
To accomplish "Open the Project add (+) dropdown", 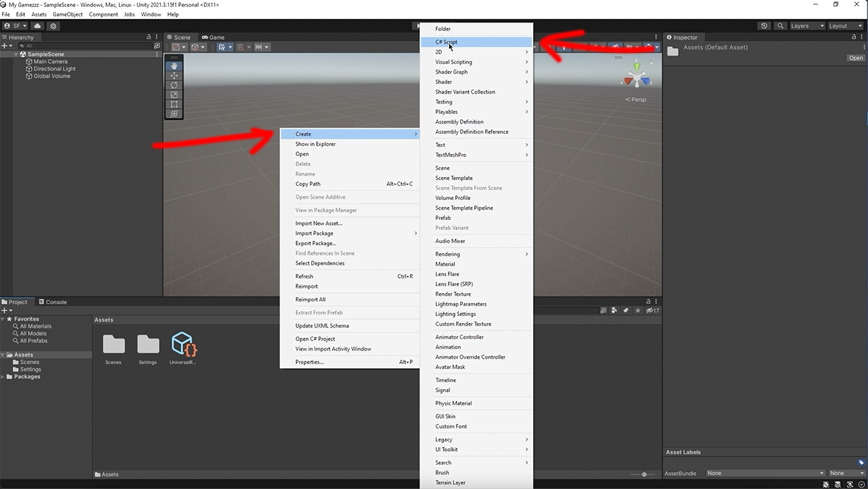I will tap(6, 311).
